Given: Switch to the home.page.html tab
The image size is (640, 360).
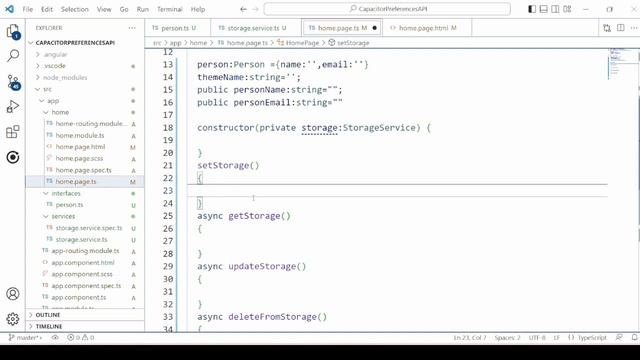Looking at the screenshot, I should (427, 28).
